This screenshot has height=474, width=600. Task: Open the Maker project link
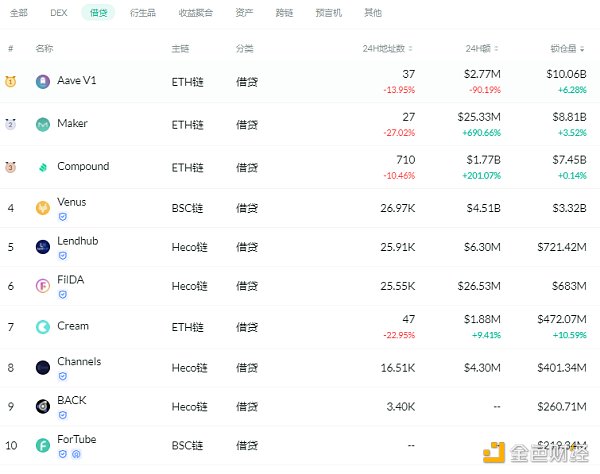[72, 123]
